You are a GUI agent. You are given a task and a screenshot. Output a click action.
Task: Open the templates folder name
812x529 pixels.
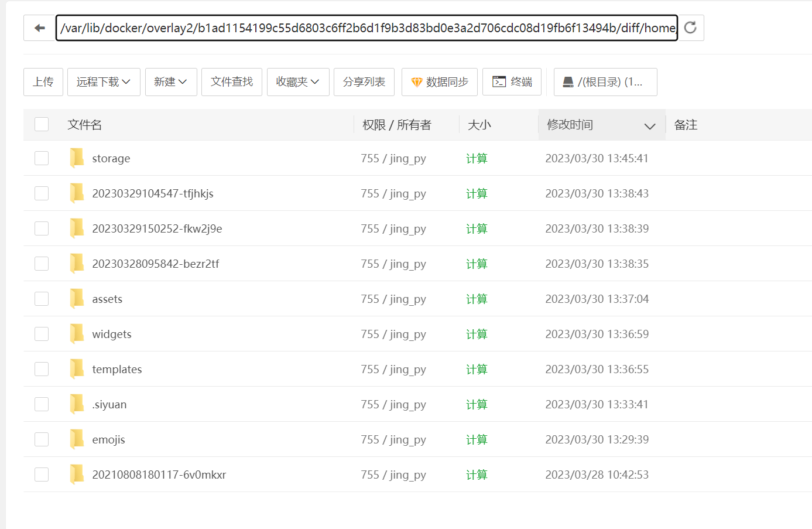[117, 369]
